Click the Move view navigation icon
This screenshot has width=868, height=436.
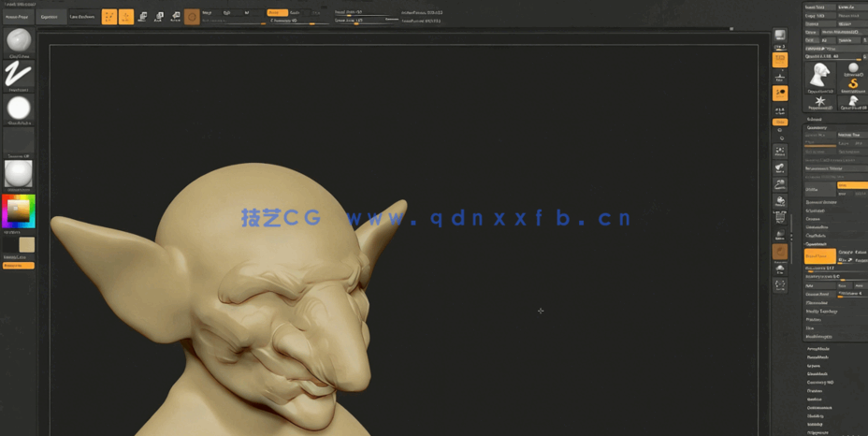click(x=780, y=167)
